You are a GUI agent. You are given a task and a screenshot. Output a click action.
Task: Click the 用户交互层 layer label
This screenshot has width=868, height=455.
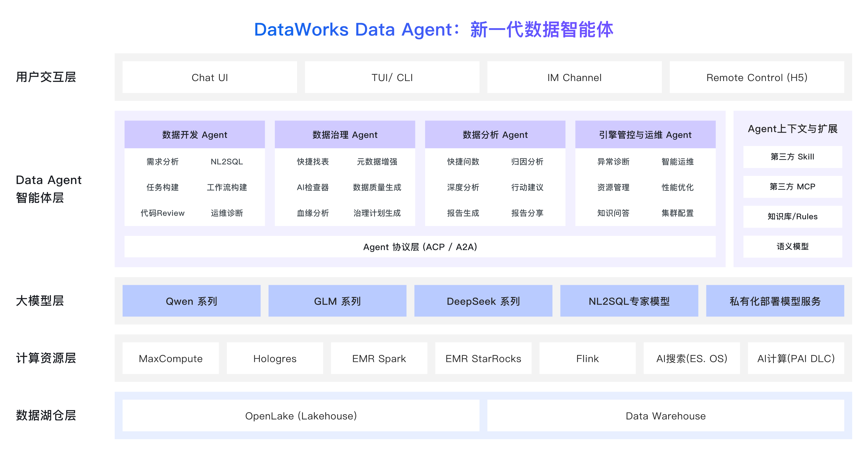click(46, 77)
